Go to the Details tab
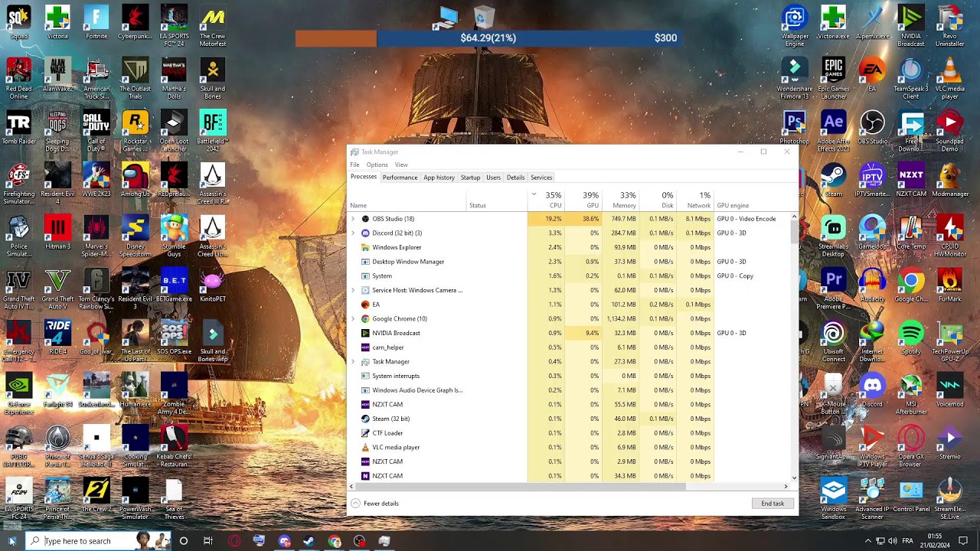This screenshot has width=980, height=551. [515, 178]
